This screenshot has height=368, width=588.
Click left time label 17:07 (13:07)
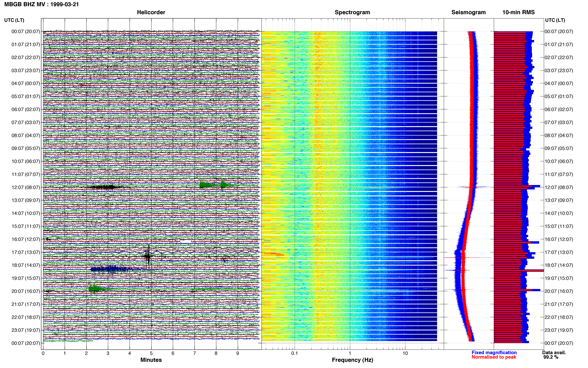26,252
